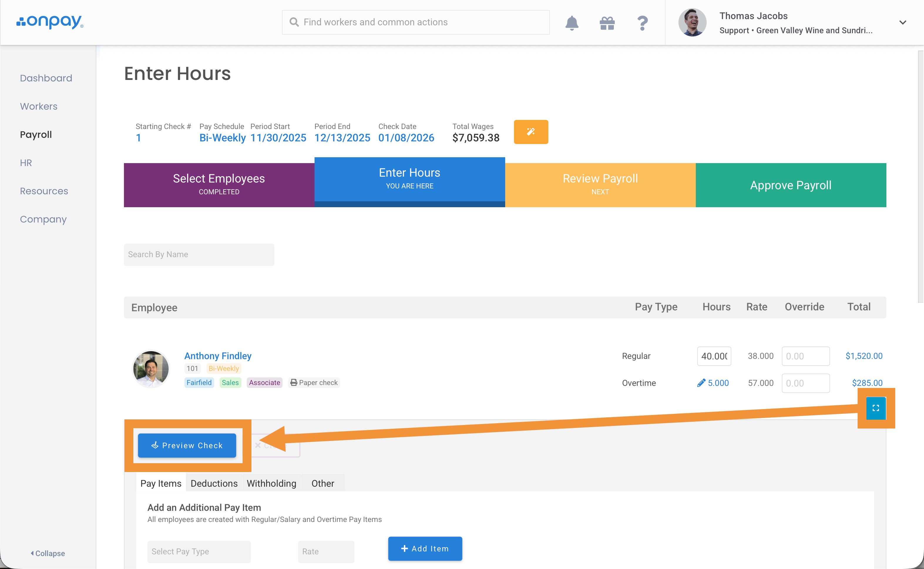
Task: Collapse the left sidebar
Action: 48,553
